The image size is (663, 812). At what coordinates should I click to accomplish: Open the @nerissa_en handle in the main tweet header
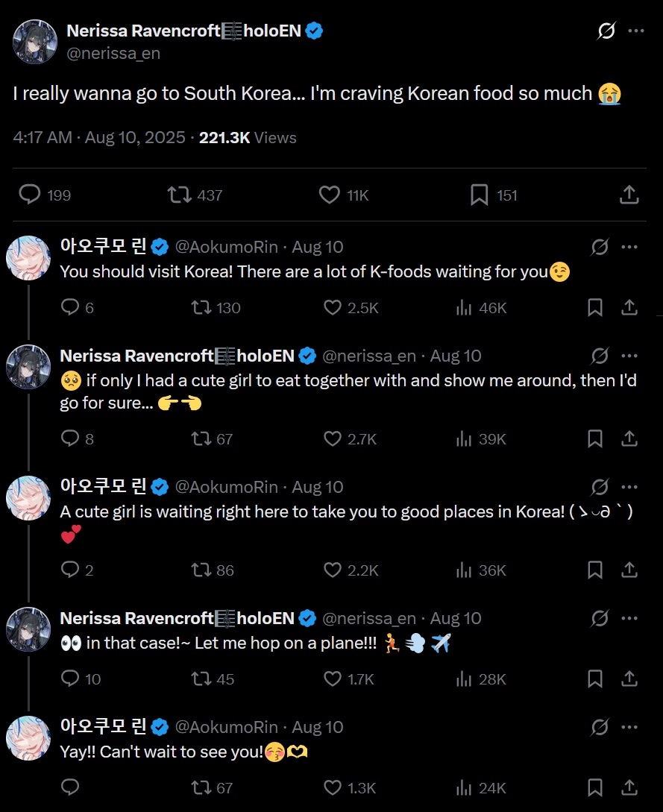pyautogui.click(x=113, y=54)
